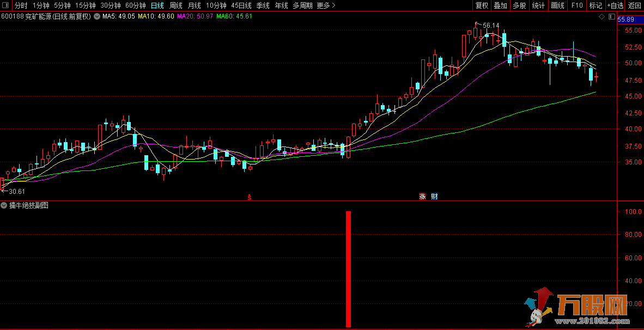Click the small flag icon beside the 56.14 high
The height and width of the screenshot is (330, 644).
(476, 23)
